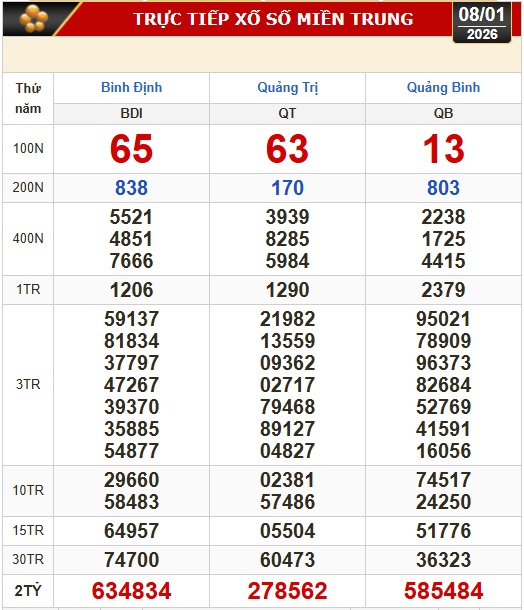Click the 1TR prize label
This screenshot has width=524, height=610.
click(28, 289)
